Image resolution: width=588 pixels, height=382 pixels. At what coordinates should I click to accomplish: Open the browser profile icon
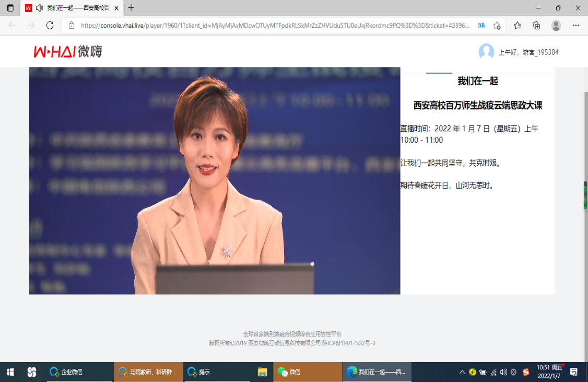[556, 25]
